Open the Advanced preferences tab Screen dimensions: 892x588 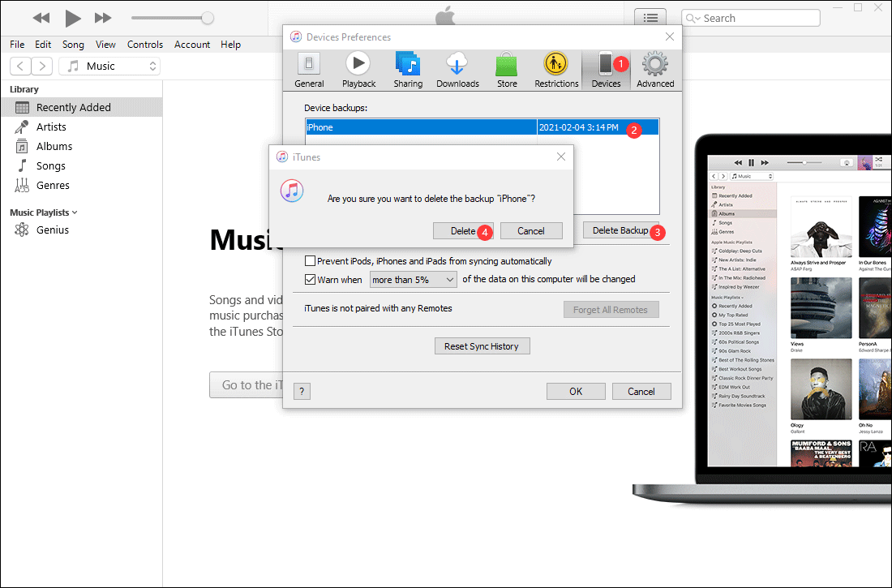[655, 70]
